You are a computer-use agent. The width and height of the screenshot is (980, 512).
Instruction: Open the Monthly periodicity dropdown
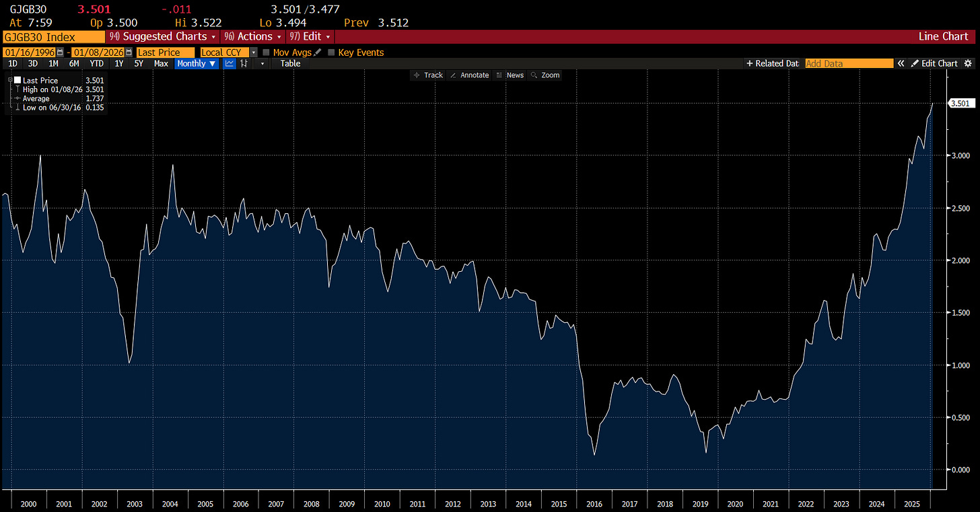(197, 63)
